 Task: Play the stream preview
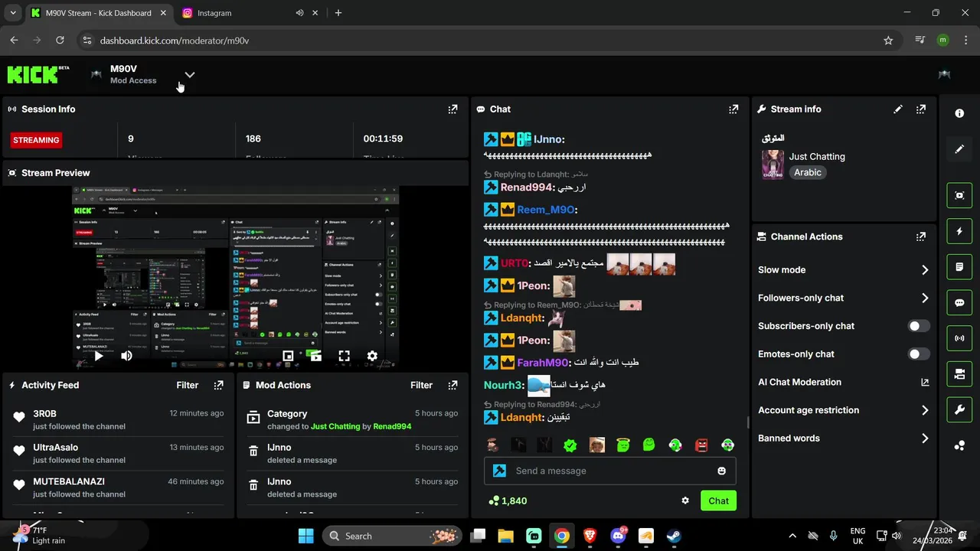tap(98, 356)
